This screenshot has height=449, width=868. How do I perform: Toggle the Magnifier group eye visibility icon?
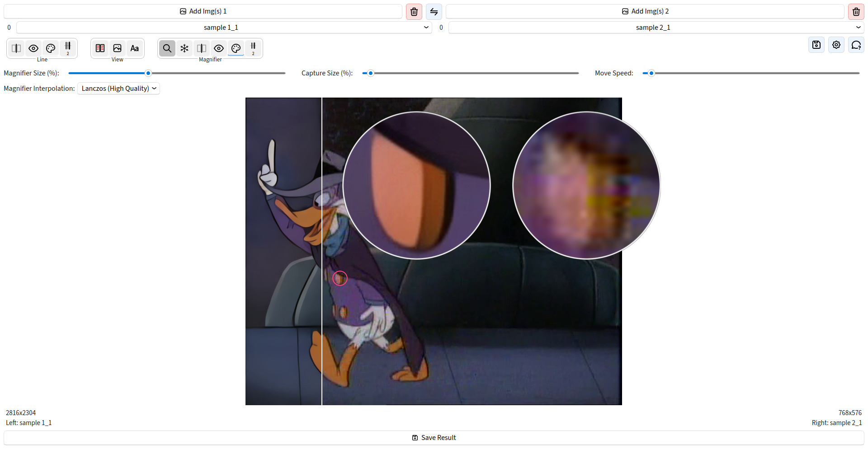coord(219,48)
